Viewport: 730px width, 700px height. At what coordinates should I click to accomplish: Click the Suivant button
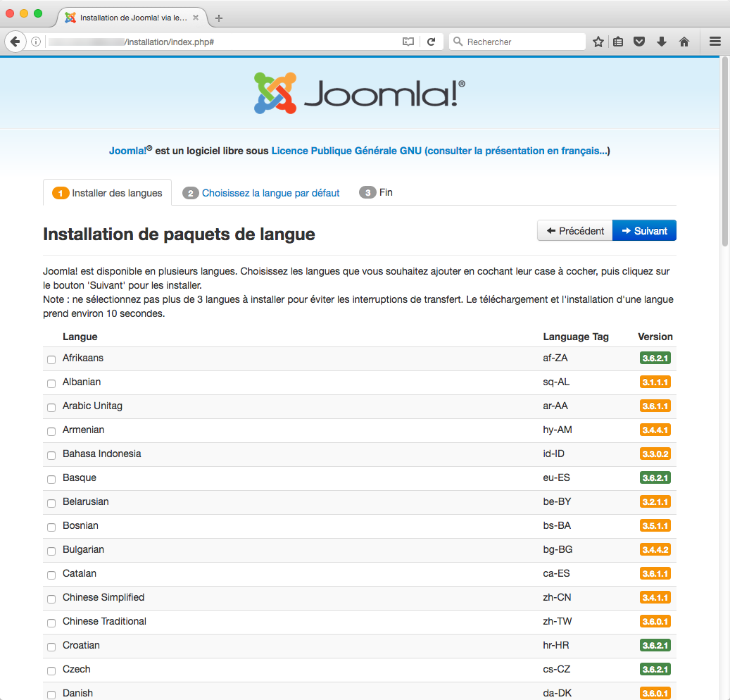pos(644,230)
